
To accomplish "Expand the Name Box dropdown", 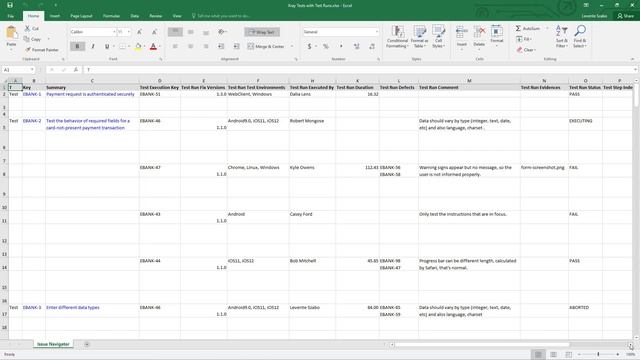I will 32,70.
